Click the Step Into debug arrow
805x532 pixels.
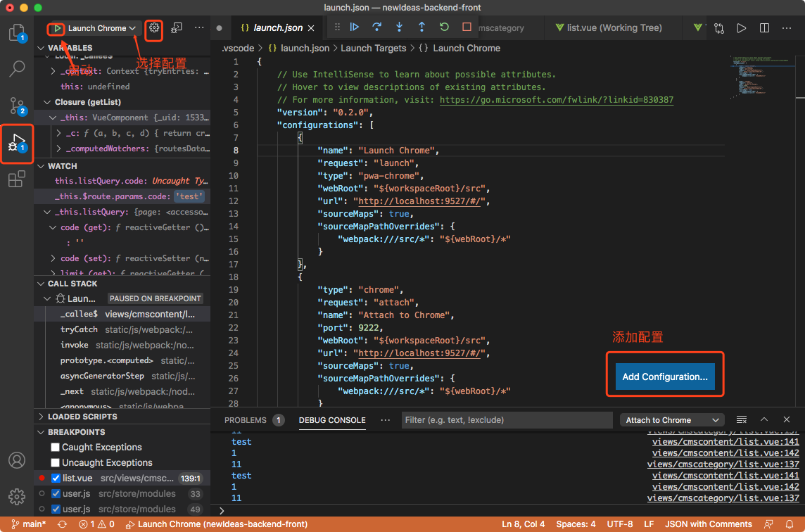click(400, 27)
